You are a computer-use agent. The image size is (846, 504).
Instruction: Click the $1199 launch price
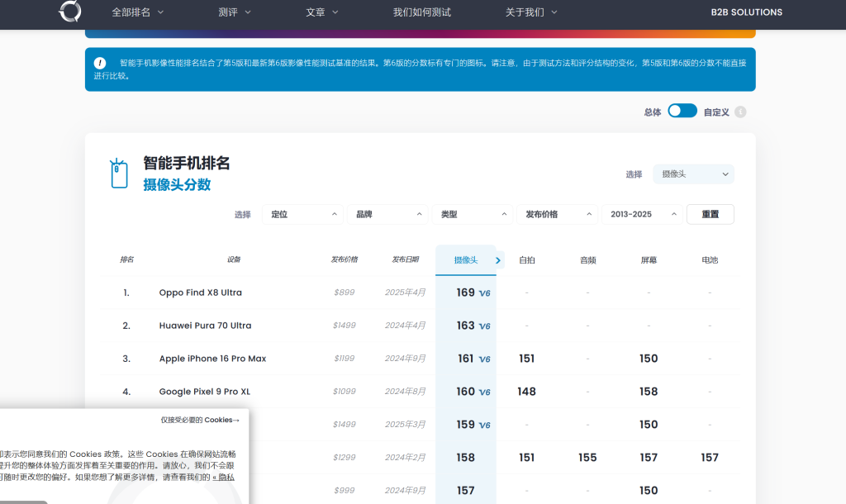click(345, 359)
